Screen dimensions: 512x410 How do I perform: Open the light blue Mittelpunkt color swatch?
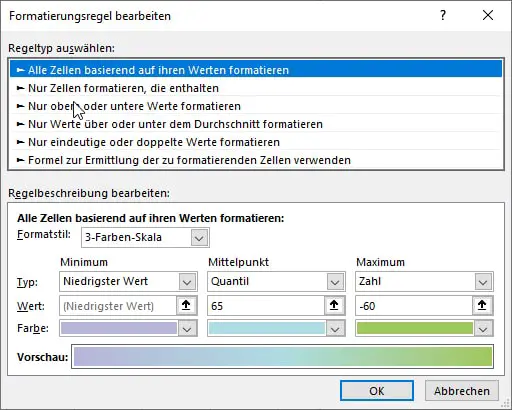click(276, 329)
